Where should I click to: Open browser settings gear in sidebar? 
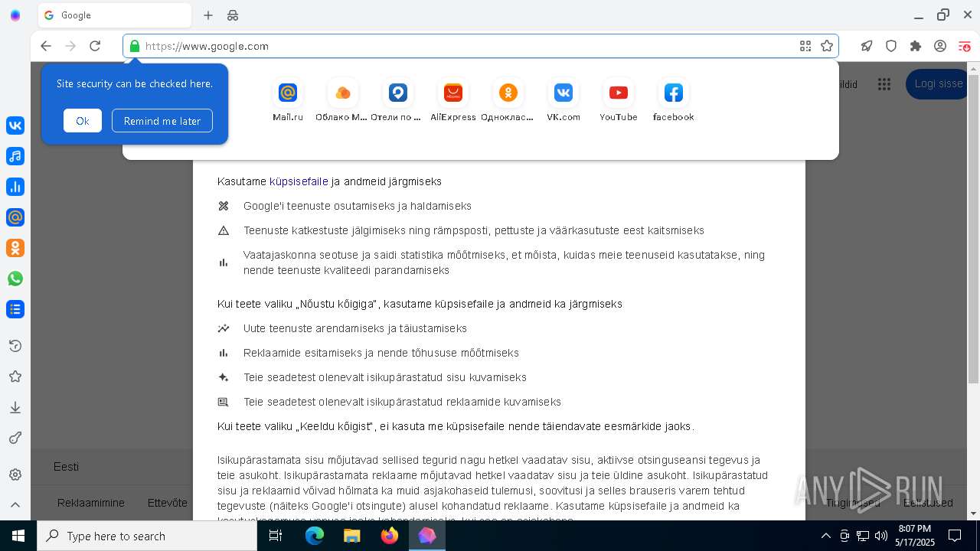(x=15, y=474)
